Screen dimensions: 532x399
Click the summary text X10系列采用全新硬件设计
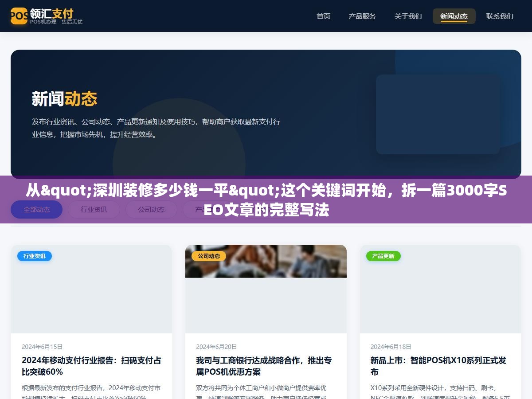point(440,392)
